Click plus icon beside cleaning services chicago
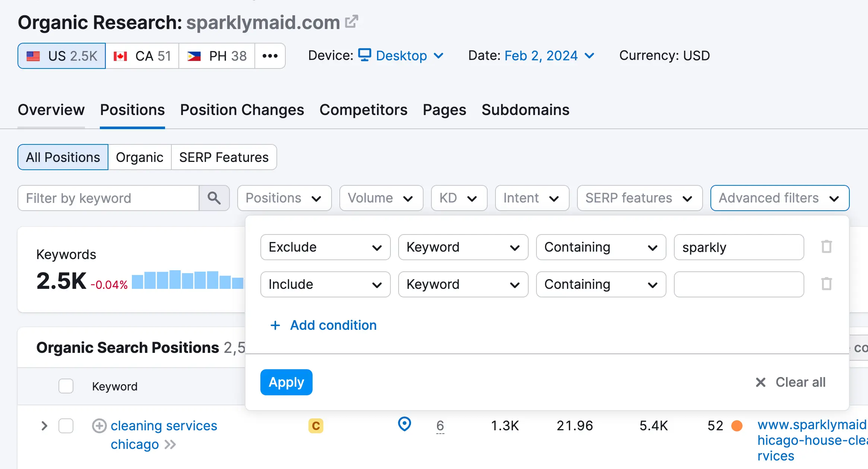The image size is (868, 469). pos(99,426)
